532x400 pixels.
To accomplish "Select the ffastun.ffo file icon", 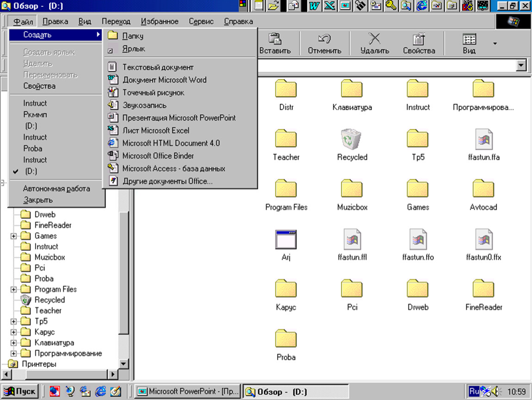I will [418, 239].
